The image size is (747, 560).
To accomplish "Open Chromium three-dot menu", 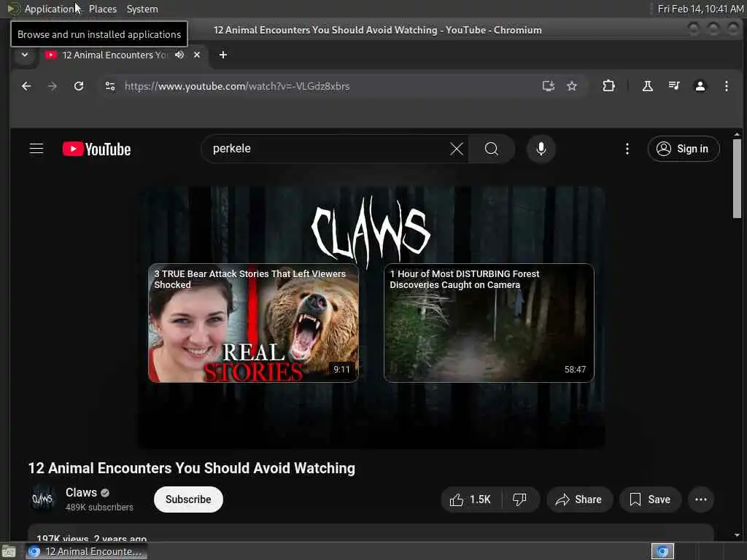I will 726,86.
